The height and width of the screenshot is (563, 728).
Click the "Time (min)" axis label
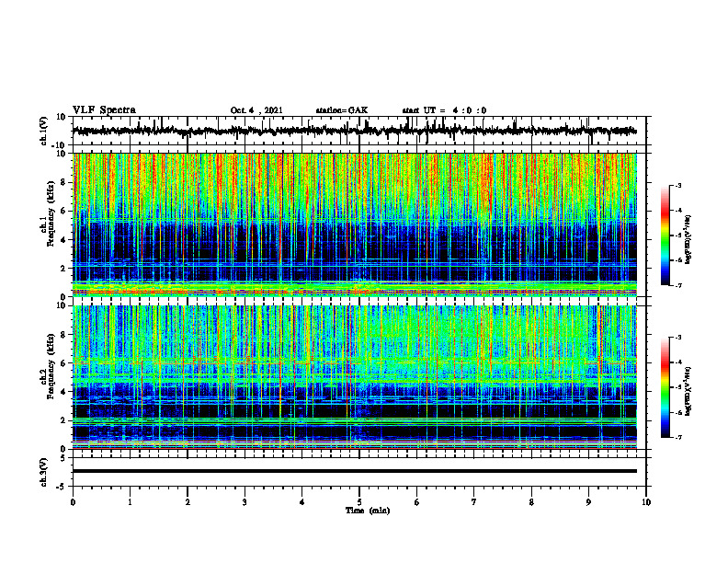(x=368, y=511)
